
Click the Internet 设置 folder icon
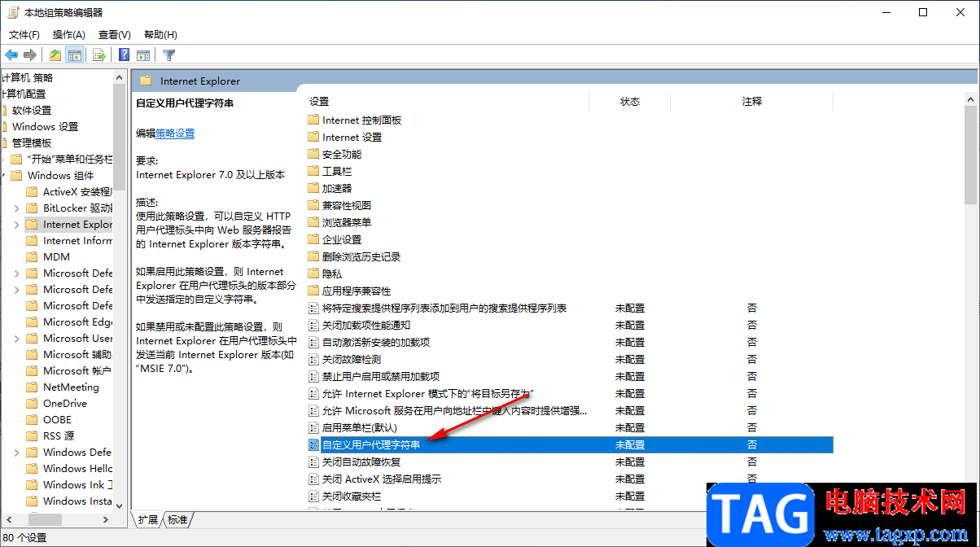coord(313,137)
